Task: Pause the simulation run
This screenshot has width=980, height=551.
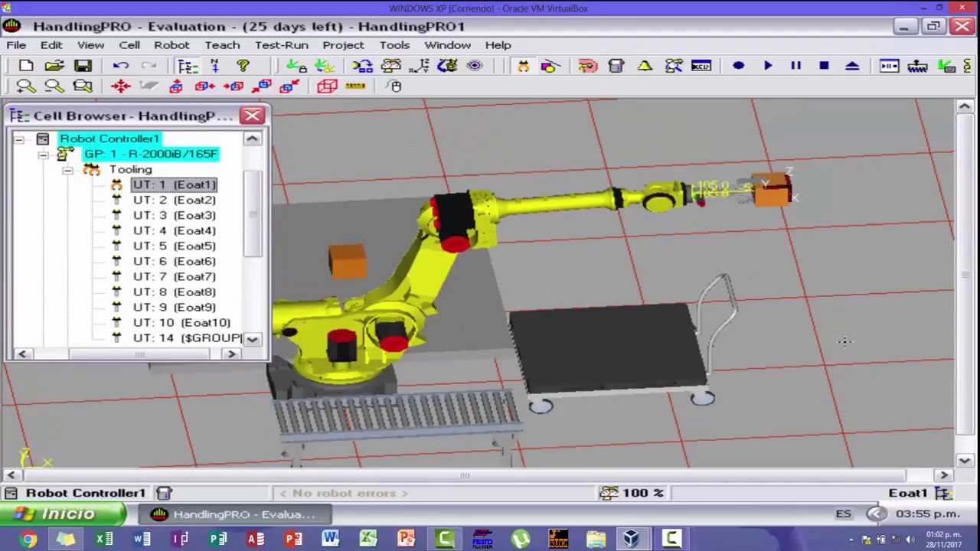Action: click(x=796, y=66)
